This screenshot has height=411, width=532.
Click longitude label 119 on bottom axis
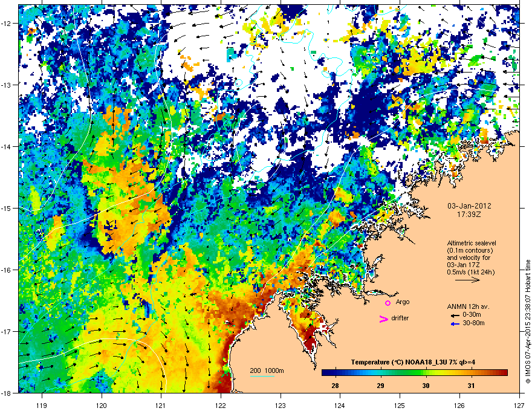(x=42, y=405)
